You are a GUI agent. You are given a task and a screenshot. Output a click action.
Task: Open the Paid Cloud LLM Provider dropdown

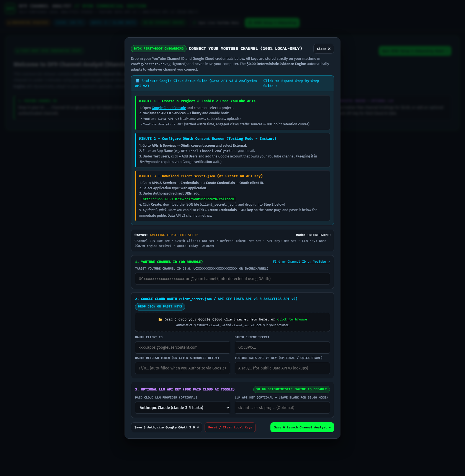click(x=182, y=408)
